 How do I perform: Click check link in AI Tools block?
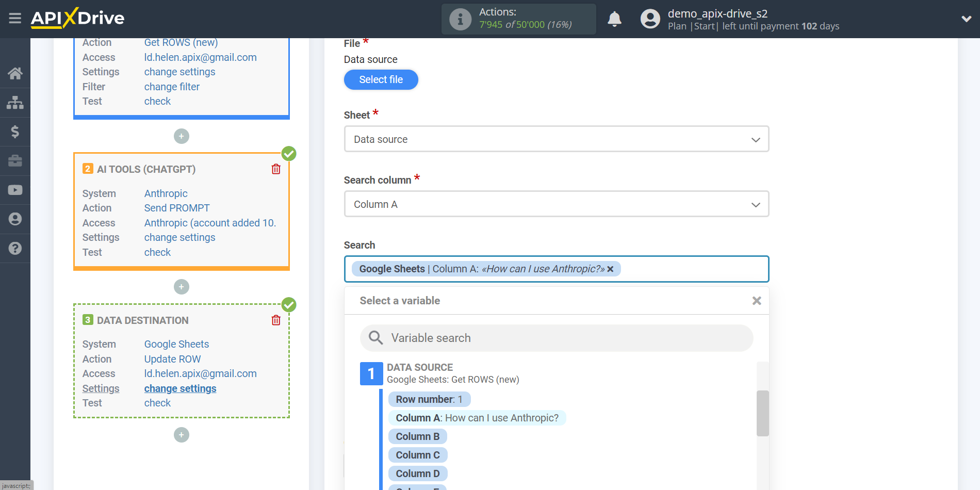[x=157, y=252]
